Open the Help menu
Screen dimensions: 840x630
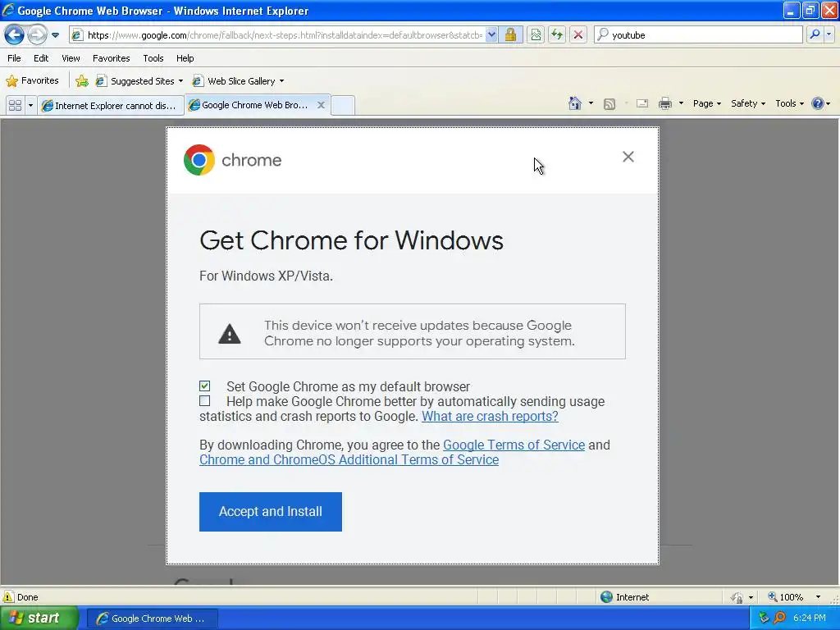point(185,58)
